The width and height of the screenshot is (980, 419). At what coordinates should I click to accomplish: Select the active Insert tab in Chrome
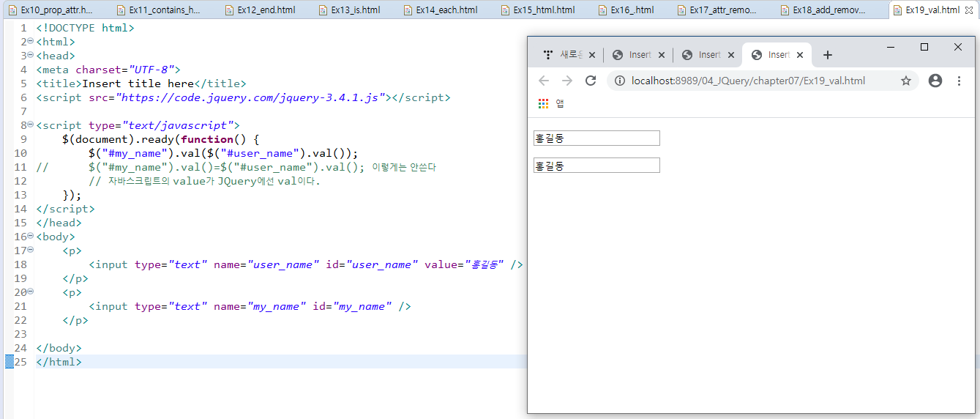point(777,55)
